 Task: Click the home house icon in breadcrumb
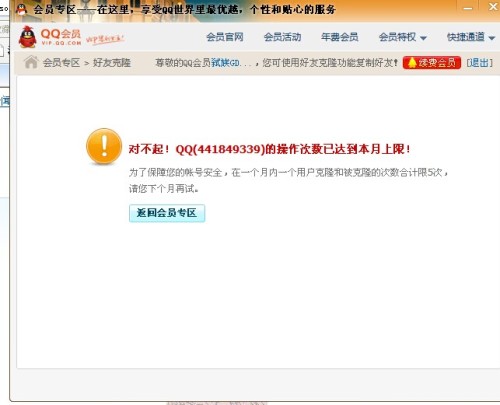point(31,62)
